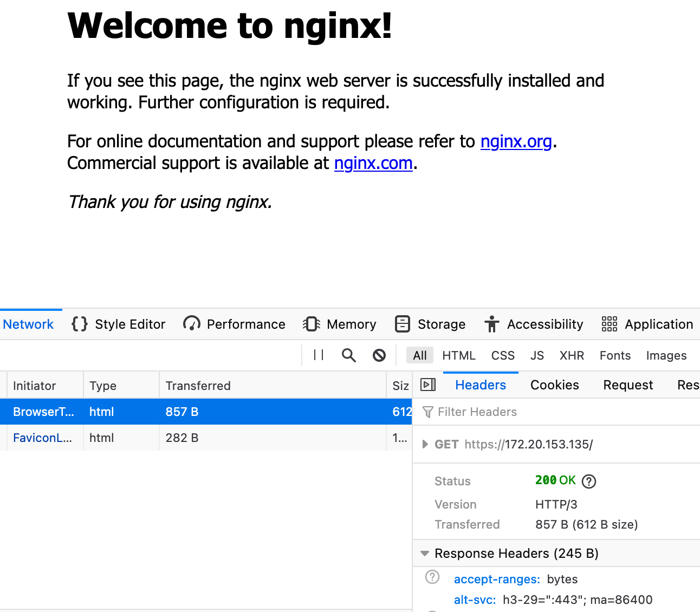Click the 857 B (612 B size) value
This screenshot has width=700, height=612.
coord(587,524)
